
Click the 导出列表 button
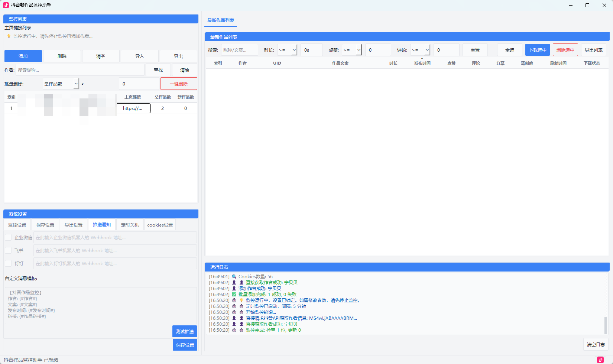[594, 50]
